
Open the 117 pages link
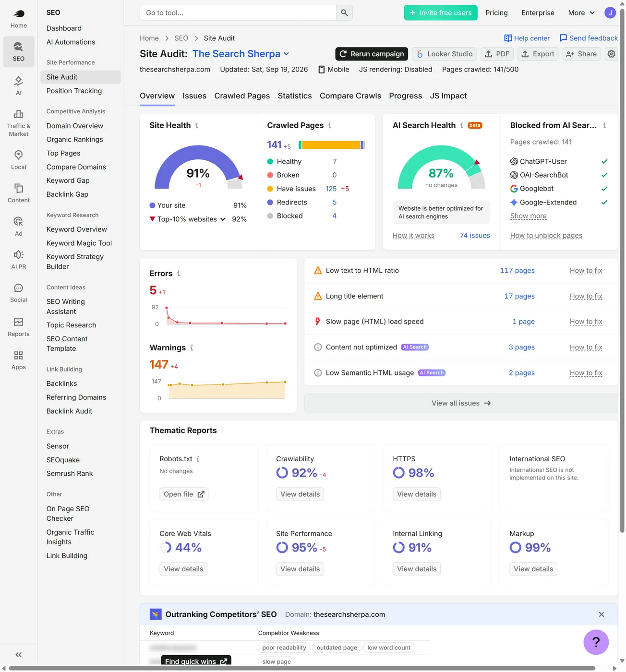point(517,271)
